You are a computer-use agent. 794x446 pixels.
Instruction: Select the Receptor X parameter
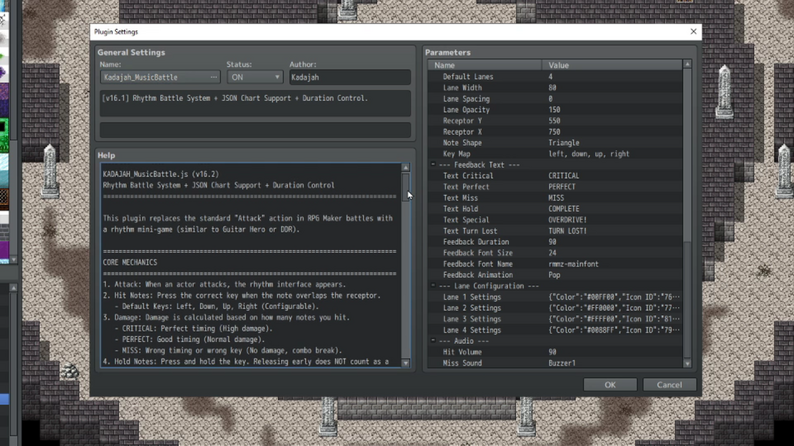[555, 132]
